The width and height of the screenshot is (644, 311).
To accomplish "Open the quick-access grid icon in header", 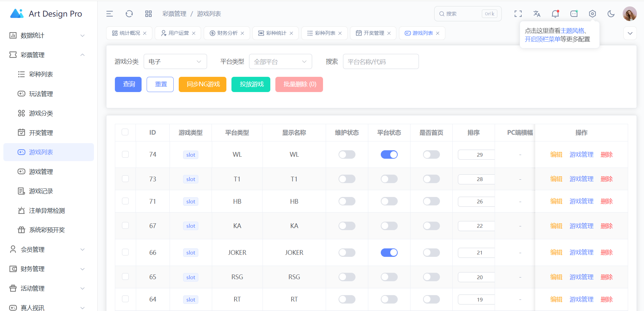I will (x=148, y=14).
